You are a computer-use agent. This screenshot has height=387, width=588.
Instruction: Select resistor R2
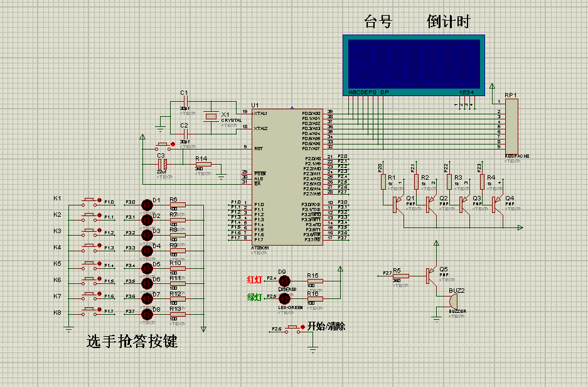[x=416, y=182]
